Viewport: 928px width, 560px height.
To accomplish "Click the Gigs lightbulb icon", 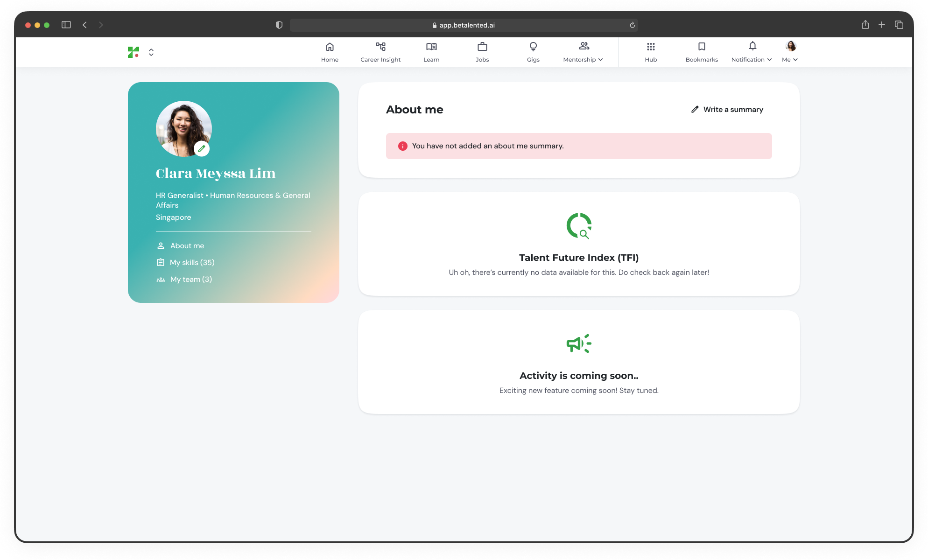I will [x=533, y=47].
